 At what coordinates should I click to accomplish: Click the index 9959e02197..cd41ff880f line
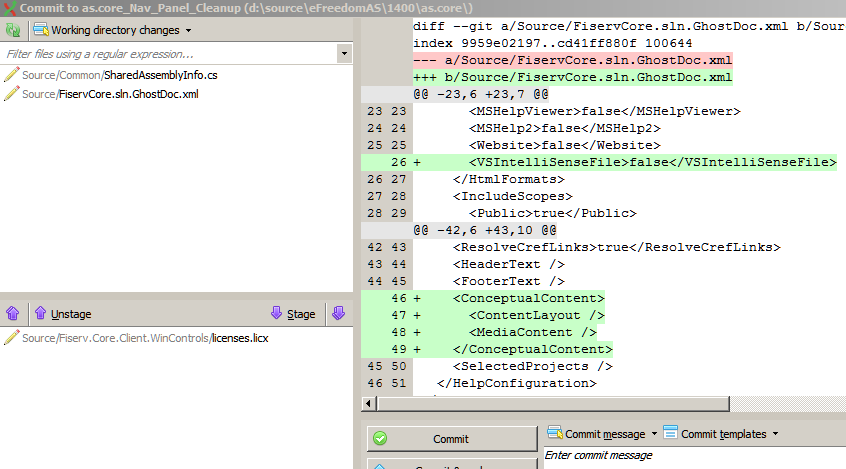coord(552,43)
